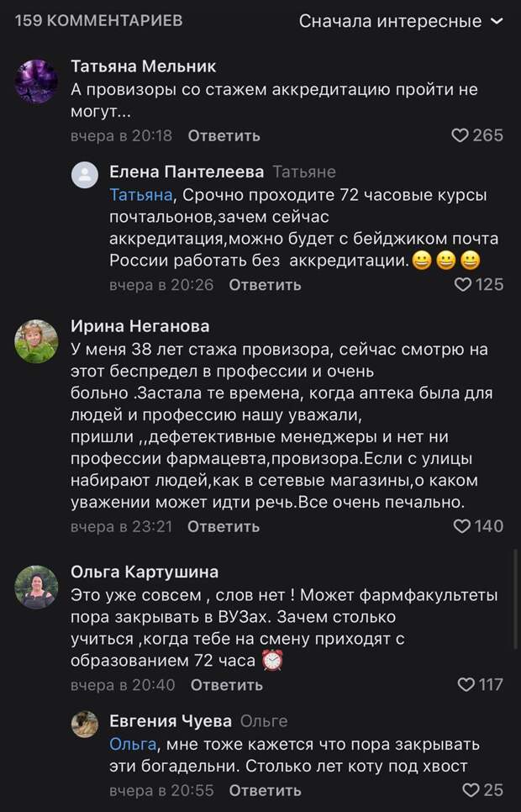Like Татьяна Мельник's comment with the heart
Viewport: 521px width, 812px height.
[x=460, y=135]
